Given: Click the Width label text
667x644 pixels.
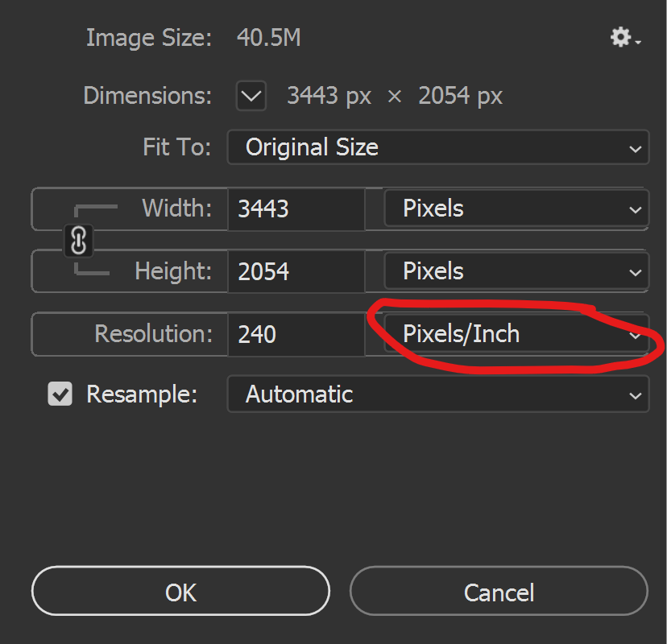Looking at the screenshot, I should [x=176, y=208].
